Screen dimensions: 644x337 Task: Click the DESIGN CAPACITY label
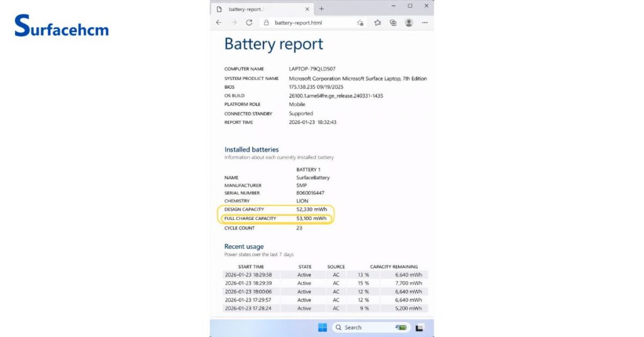click(x=244, y=209)
